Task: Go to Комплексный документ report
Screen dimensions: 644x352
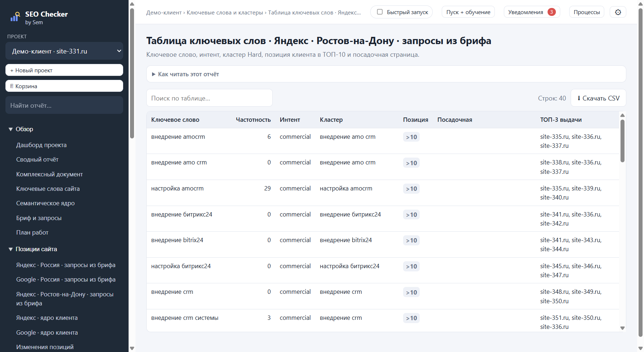Action: [49, 174]
